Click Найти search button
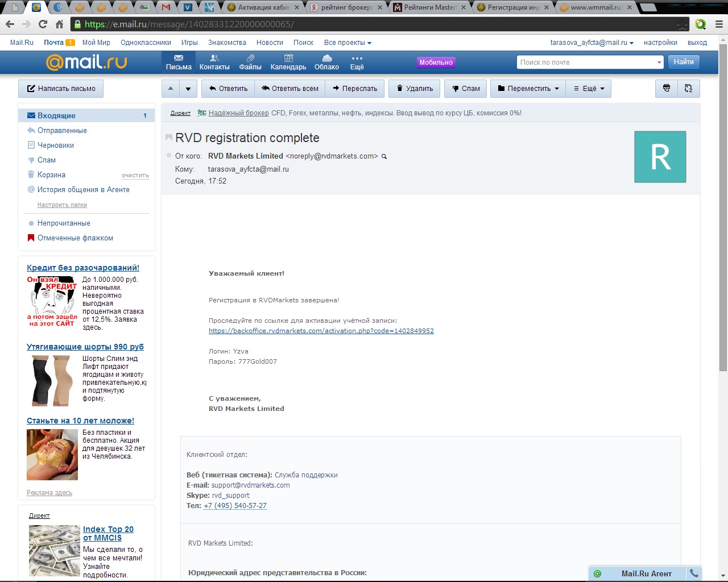728x582 pixels. coord(684,62)
